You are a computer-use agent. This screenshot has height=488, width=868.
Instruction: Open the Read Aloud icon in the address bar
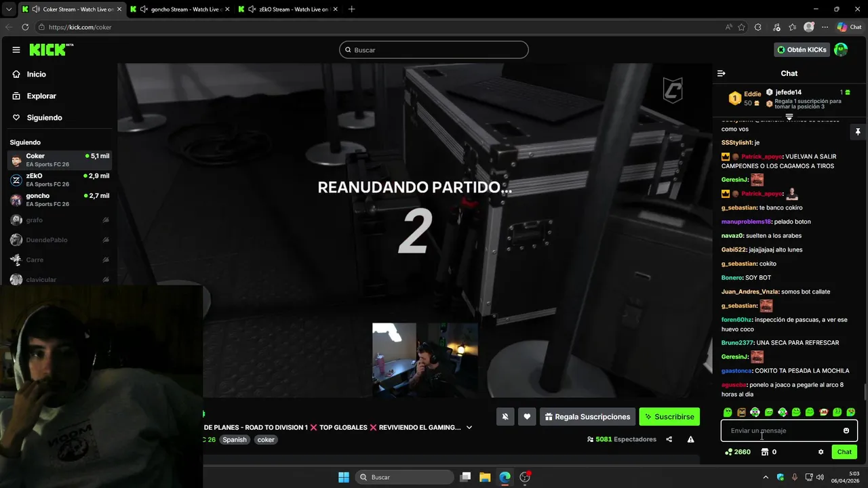729,27
